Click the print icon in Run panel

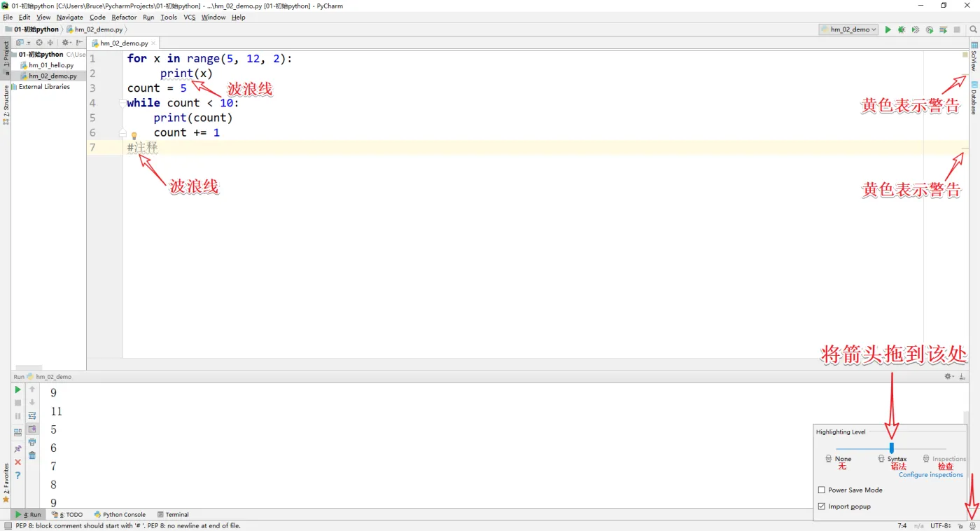tap(32, 442)
